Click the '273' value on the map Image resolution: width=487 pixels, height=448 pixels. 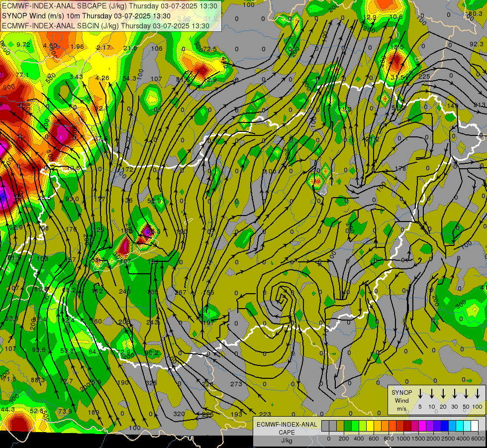(236, 384)
